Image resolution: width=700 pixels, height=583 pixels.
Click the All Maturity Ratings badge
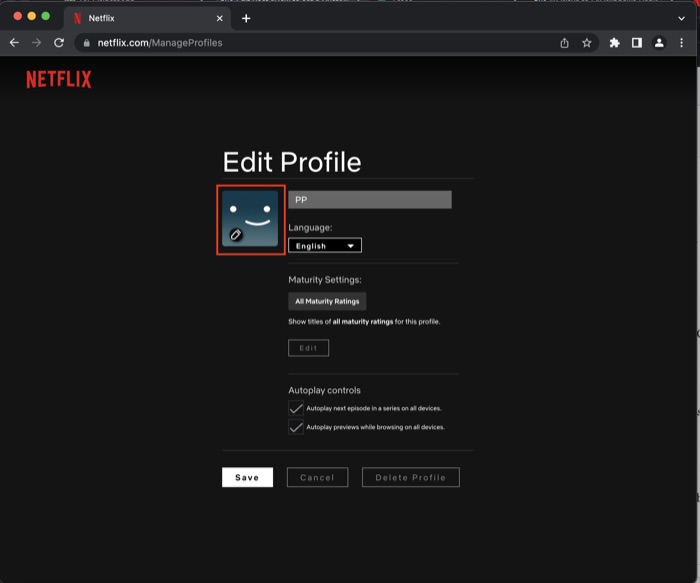tap(327, 301)
